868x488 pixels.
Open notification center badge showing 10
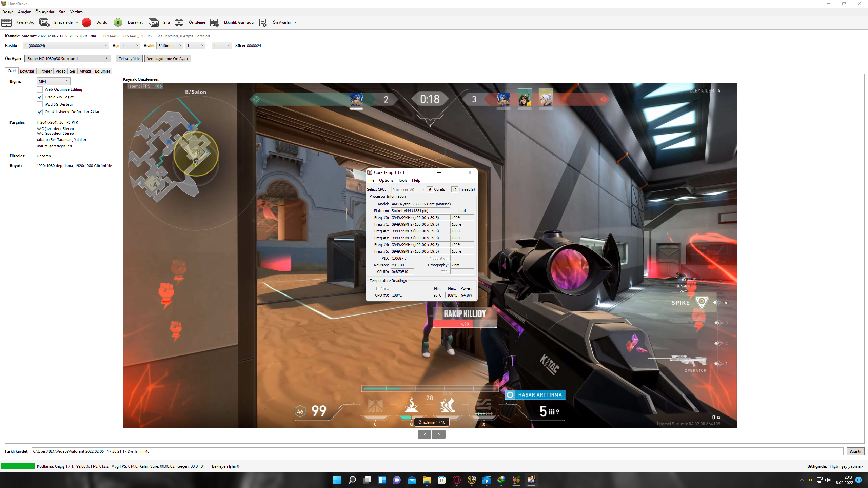(x=859, y=480)
